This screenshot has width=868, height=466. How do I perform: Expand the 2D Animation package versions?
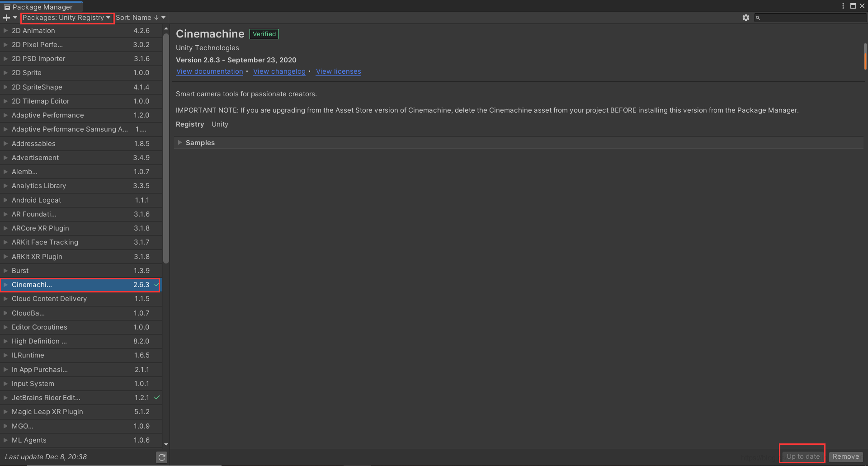point(5,31)
